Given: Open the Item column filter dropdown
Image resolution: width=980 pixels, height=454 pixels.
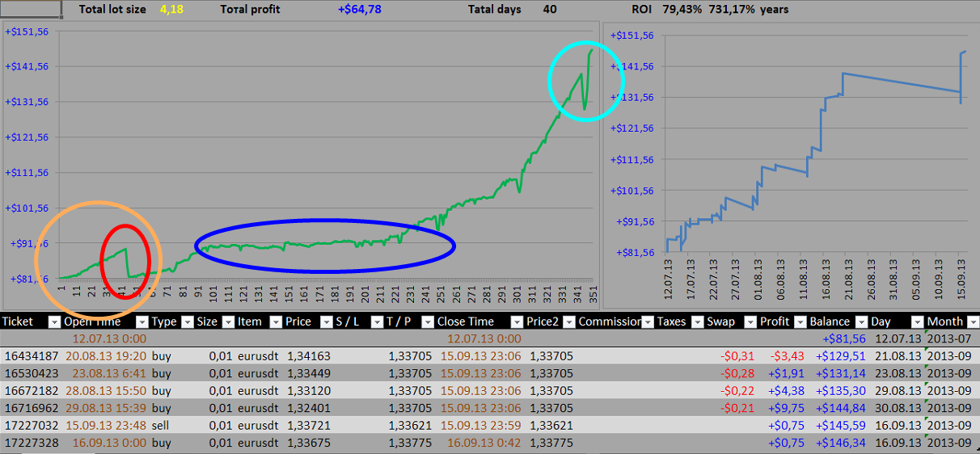Looking at the screenshot, I should tap(275, 322).
